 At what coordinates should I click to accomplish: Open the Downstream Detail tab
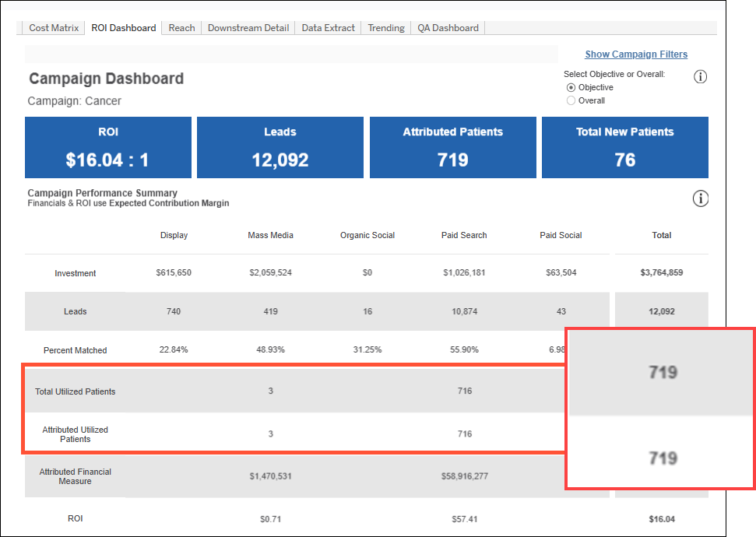[248, 28]
